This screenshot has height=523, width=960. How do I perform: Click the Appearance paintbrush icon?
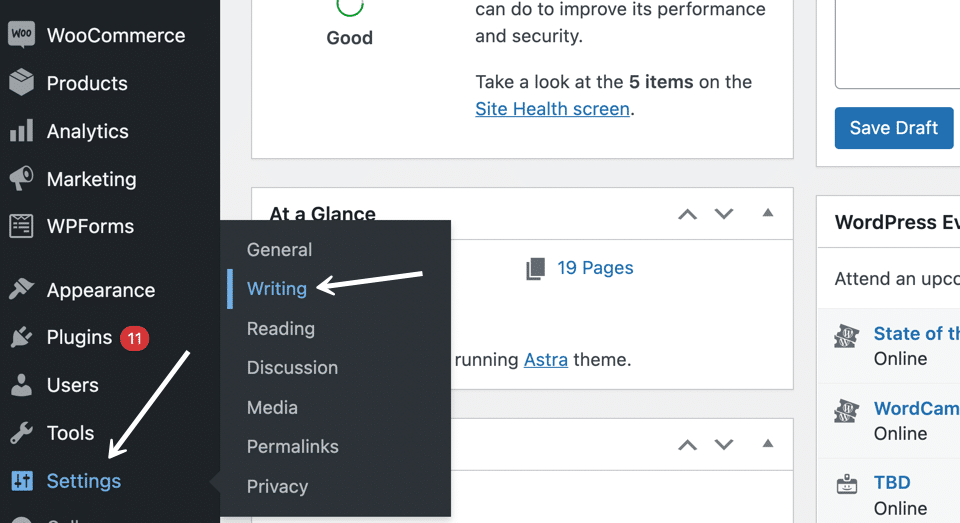click(21, 290)
